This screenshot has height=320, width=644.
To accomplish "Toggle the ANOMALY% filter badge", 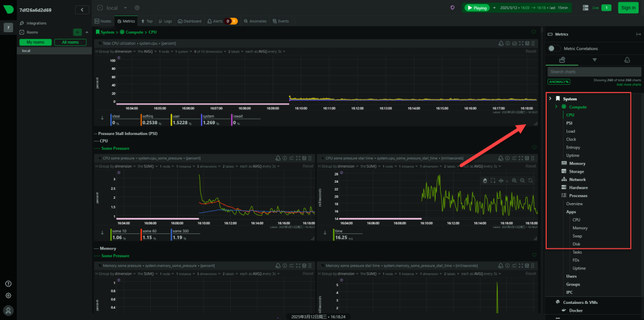I will 559,82.
